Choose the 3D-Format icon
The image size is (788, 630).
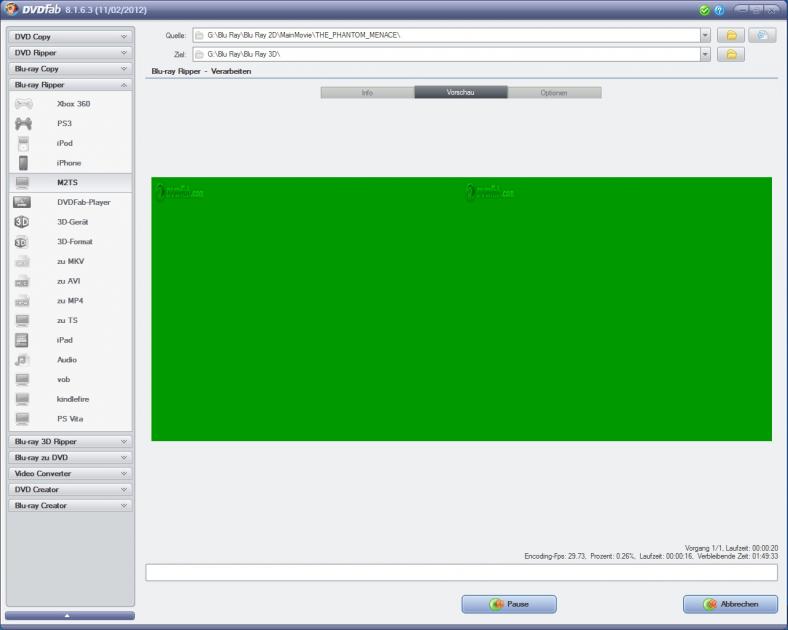[x=21, y=242]
